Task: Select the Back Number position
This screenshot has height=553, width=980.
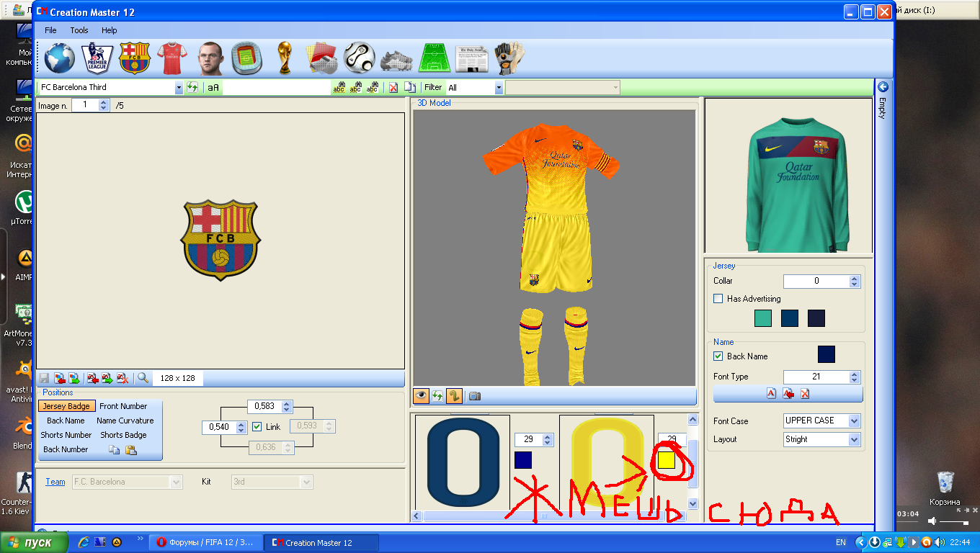Action: tap(66, 449)
